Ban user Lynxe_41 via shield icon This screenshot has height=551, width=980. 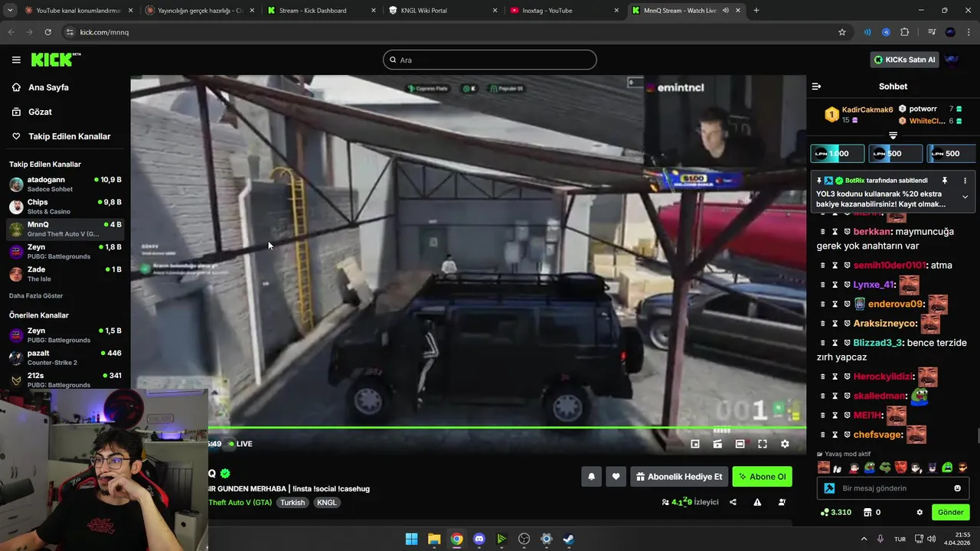(x=848, y=285)
